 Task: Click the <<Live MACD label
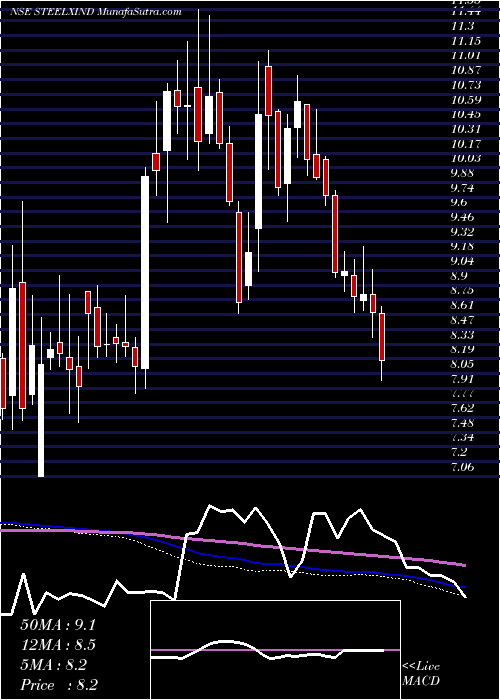pyautogui.click(x=421, y=674)
